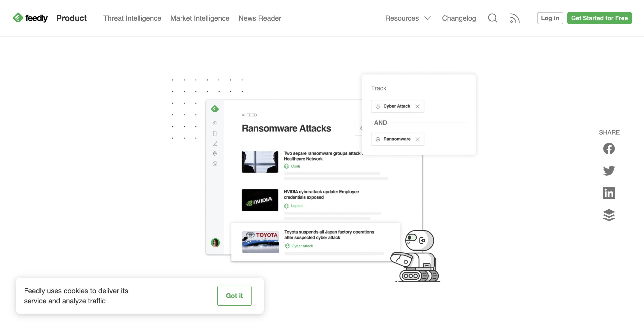Share via Buffer stack icon

click(x=609, y=215)
